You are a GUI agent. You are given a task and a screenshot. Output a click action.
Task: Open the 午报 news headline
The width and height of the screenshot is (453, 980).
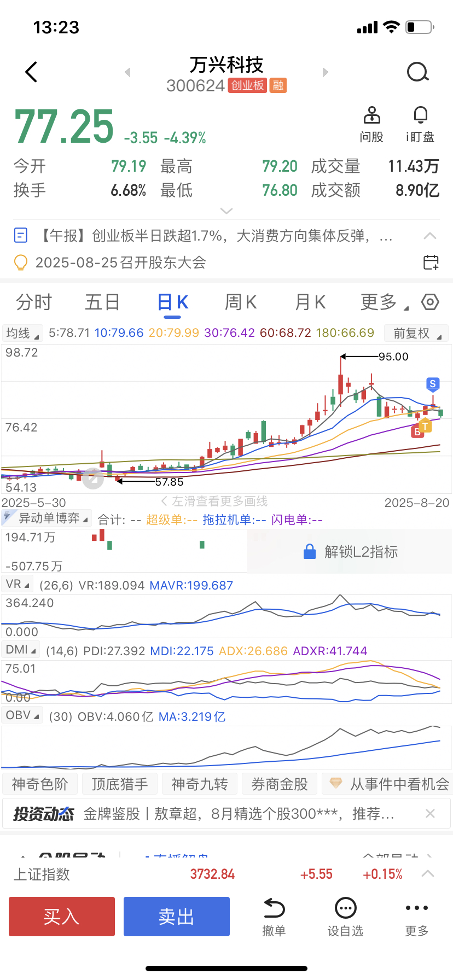pos(214,236)
